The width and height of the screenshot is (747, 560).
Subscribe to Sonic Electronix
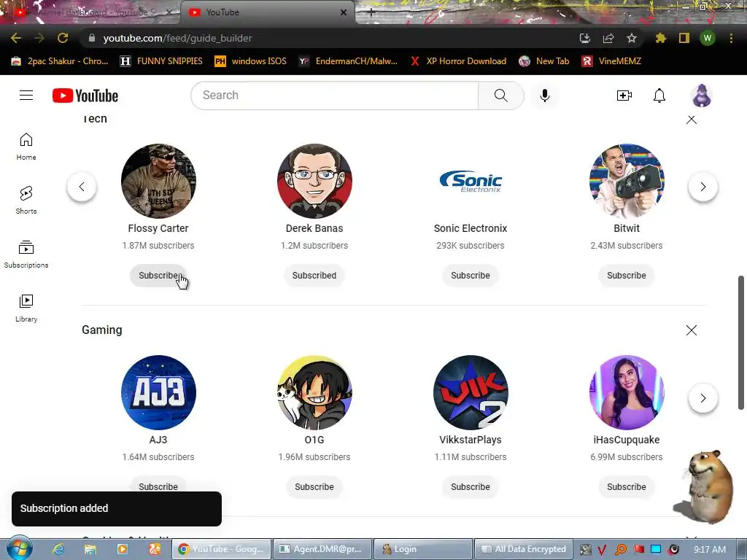(x=471, y=275)
